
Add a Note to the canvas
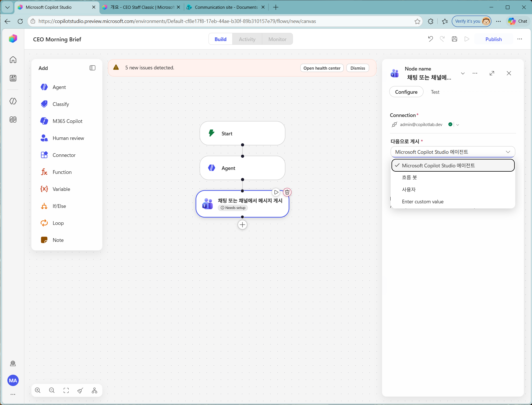[67, 240]
